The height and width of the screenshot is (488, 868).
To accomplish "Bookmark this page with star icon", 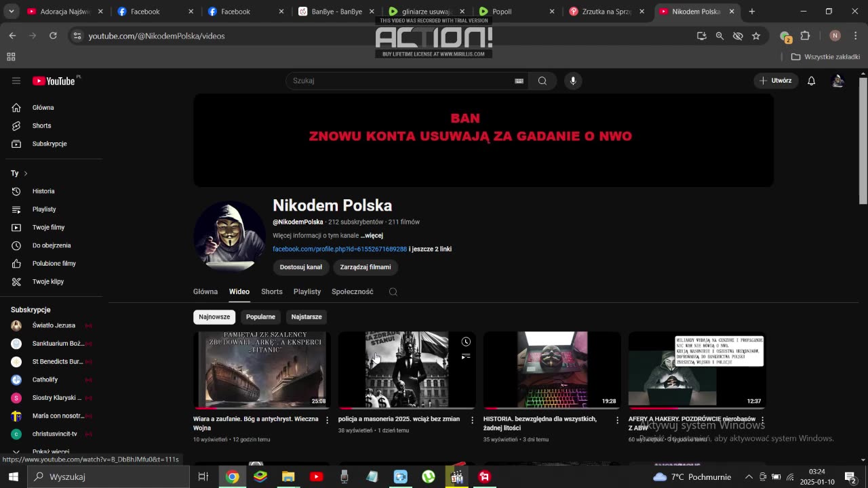I will pos(756,36).
